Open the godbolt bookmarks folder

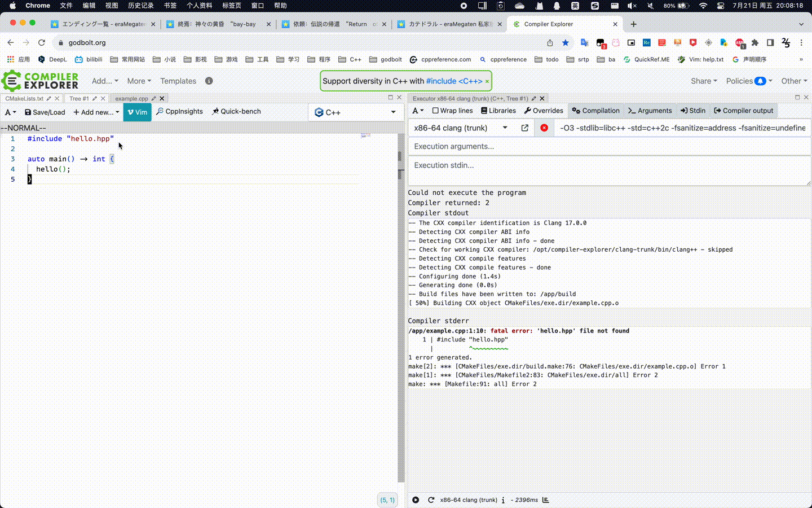coord(386,59)
